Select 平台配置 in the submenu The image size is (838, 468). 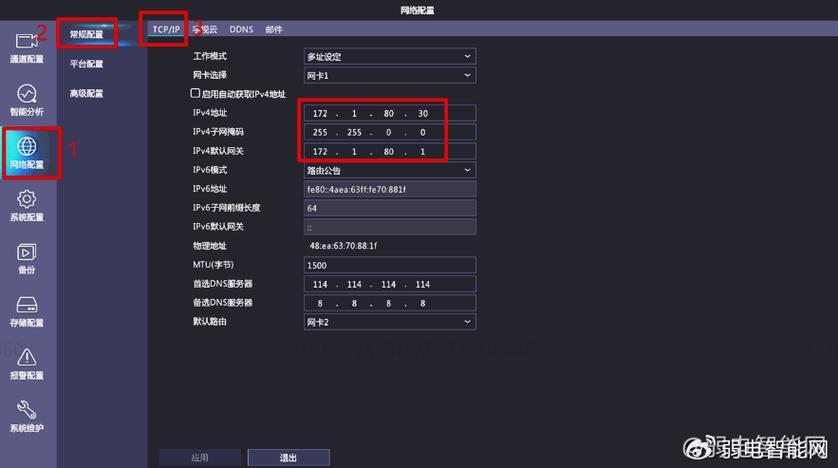coord(86,64)
